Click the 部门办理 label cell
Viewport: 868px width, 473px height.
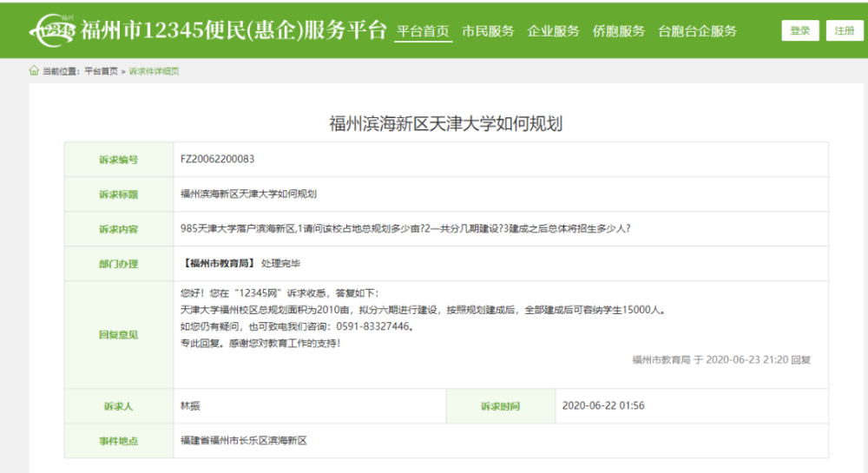pos(119,264)
